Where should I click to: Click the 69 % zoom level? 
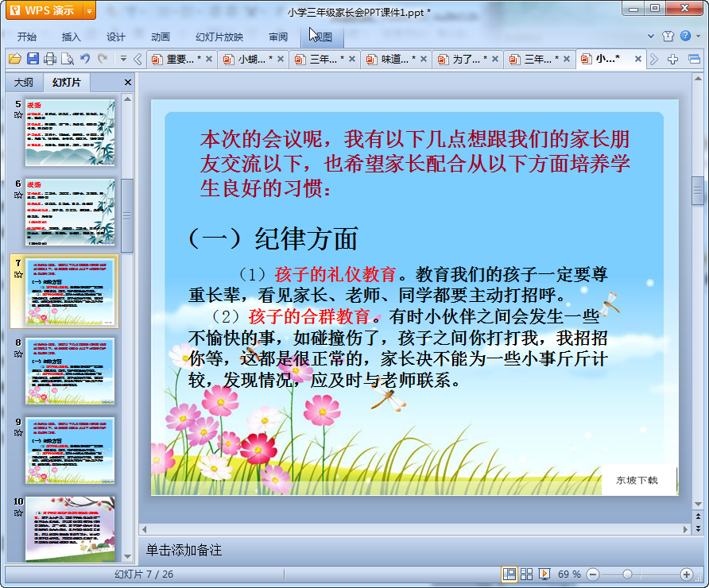[x=569, y=574]
